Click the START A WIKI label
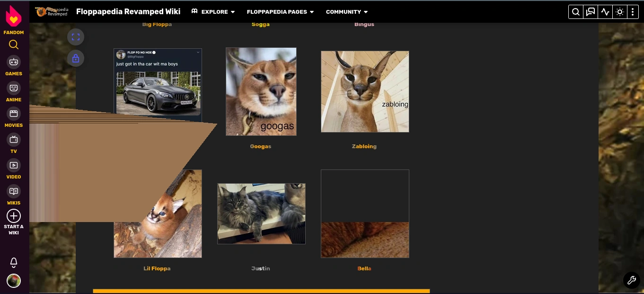 pos(14,230)
